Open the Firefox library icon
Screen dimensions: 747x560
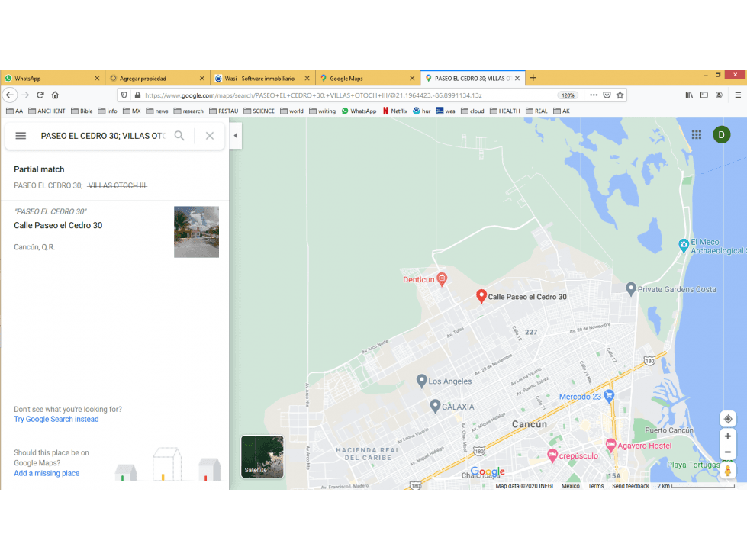click(x=689, y=95)
